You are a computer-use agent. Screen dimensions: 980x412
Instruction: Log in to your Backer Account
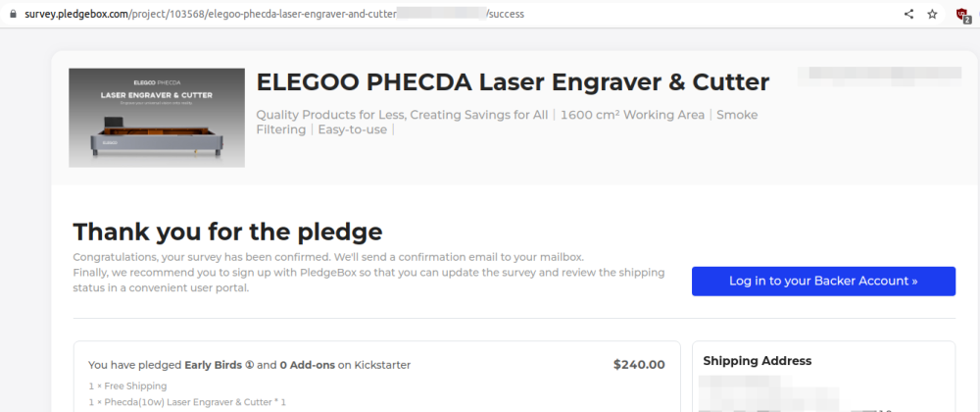823,281
